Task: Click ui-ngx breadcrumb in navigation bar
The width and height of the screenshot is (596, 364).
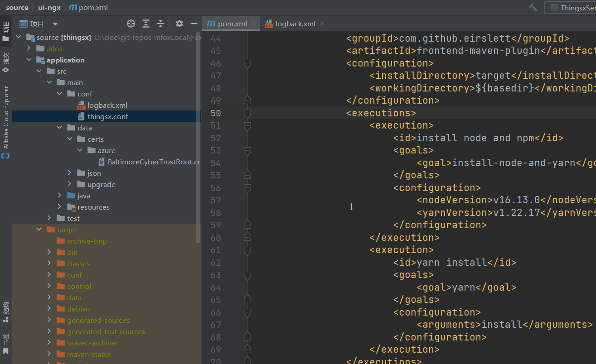Action: (49, 7)
